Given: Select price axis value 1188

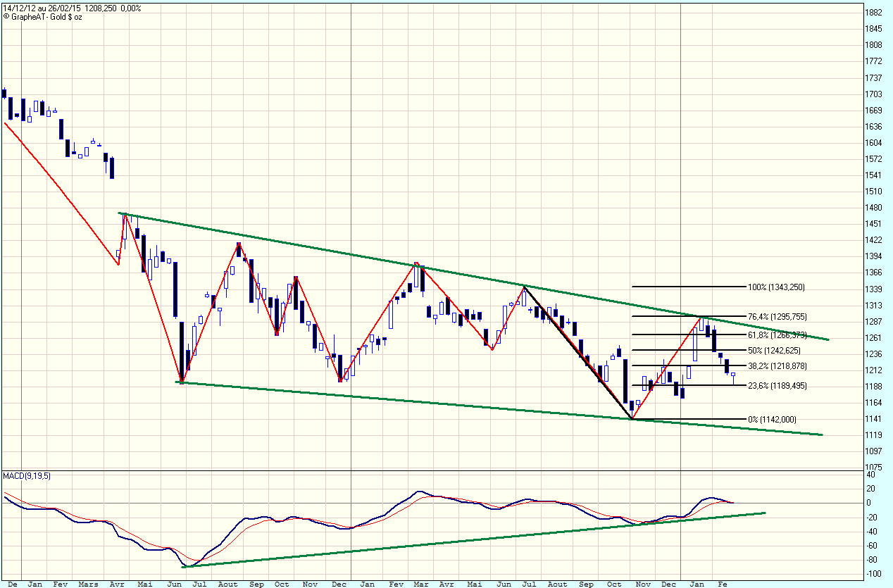Looking at the screenshot, I should point(874,387).
